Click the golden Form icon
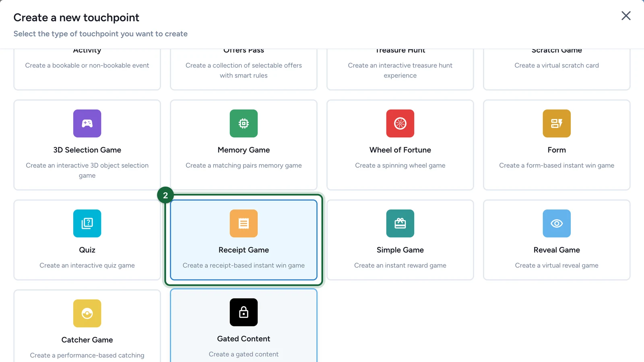644x362 pixels. [x=557, y=123]
